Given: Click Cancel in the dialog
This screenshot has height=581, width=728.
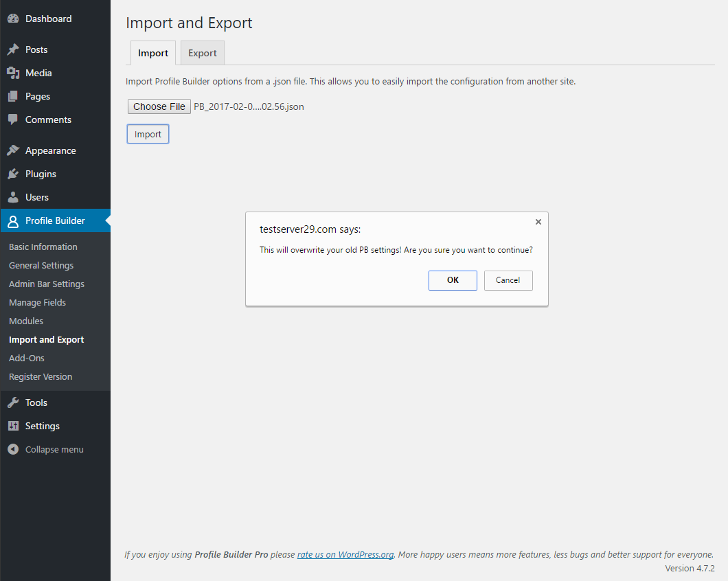Looking at the screenshot, I should (x=508, y=280).
